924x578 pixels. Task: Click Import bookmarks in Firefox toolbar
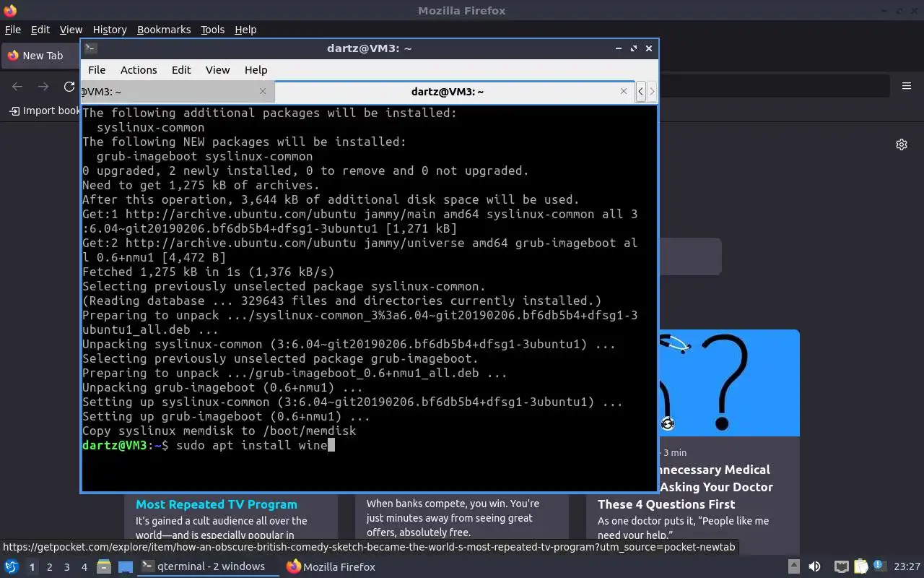44,111
